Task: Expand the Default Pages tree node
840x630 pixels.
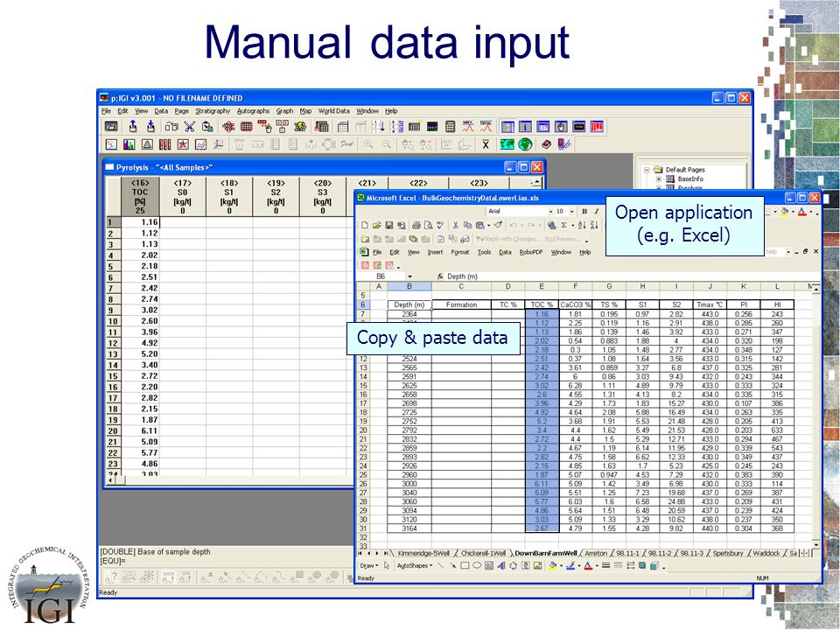Action: (x=647, y=170)
